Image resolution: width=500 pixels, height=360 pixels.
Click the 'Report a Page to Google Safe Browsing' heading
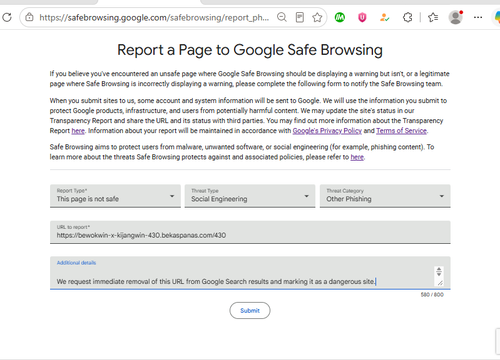250,50
